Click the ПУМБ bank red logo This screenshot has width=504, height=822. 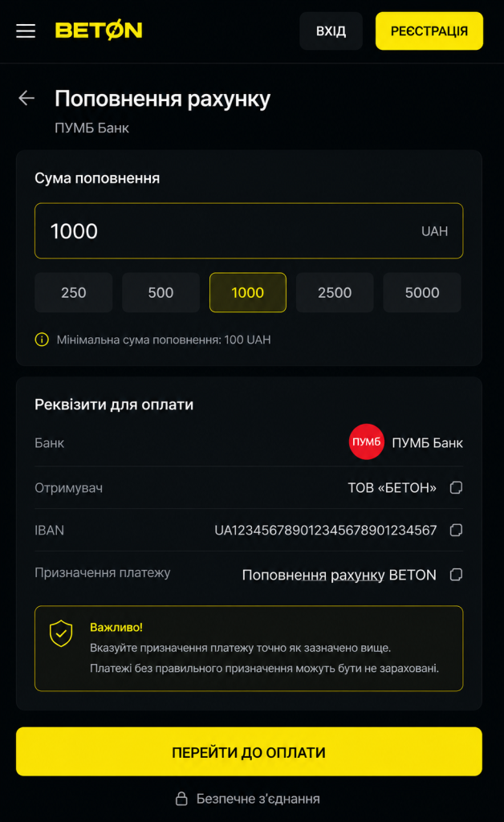click(366, 442)
